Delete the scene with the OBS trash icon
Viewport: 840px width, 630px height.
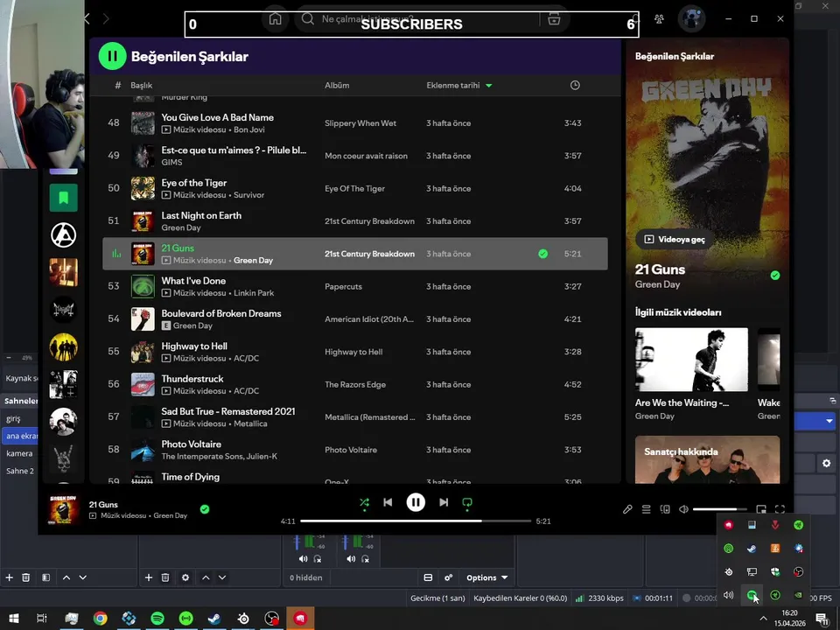point(25,577)
